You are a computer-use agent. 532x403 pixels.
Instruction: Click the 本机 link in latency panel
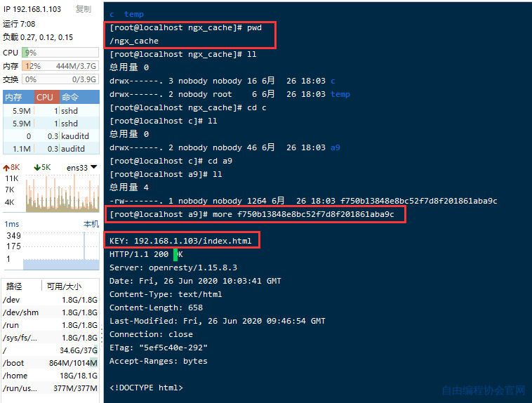91,224
